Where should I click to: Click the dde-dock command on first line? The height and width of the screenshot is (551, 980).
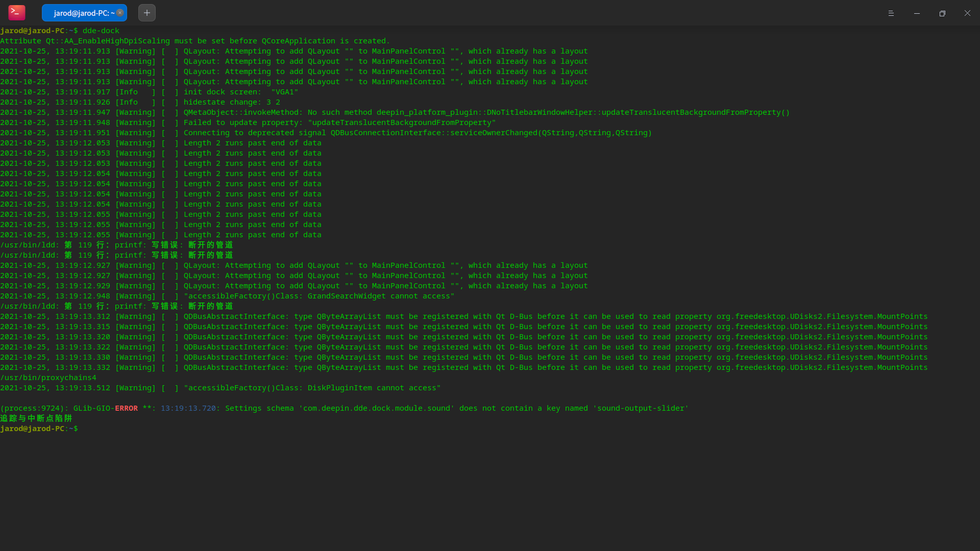point(101,31)
